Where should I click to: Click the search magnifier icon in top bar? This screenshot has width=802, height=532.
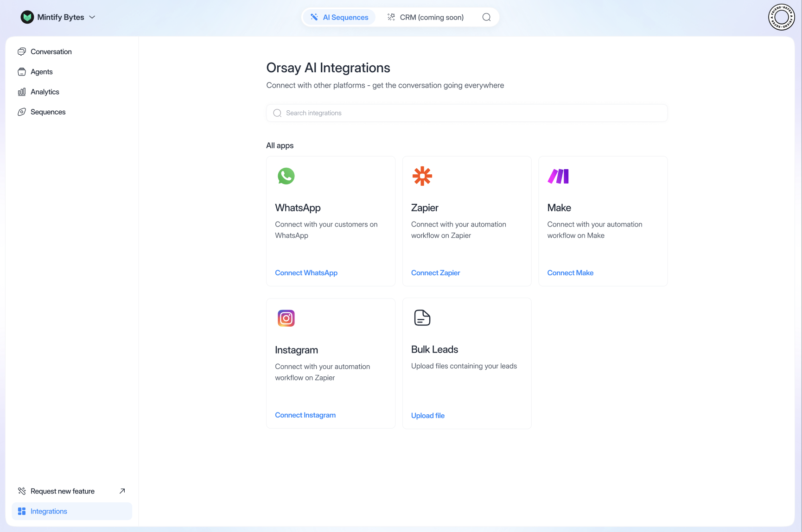[486, 17]
